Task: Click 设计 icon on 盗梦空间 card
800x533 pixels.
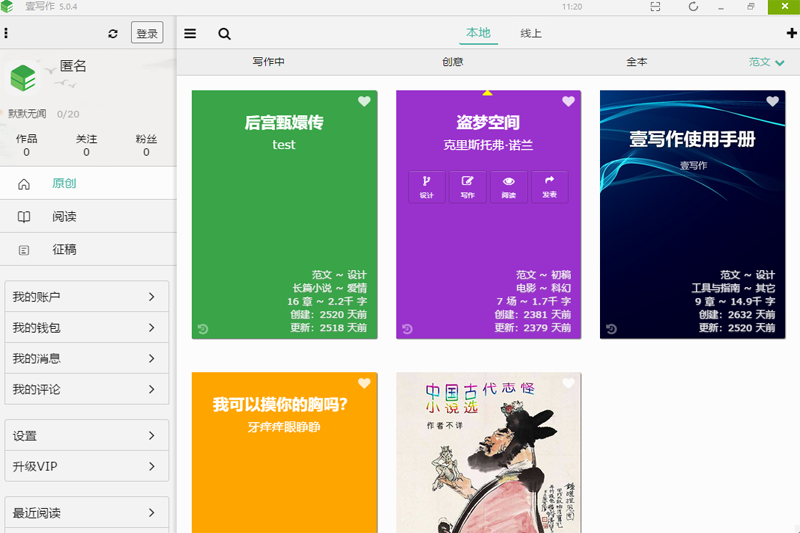Action: (427, 187)
